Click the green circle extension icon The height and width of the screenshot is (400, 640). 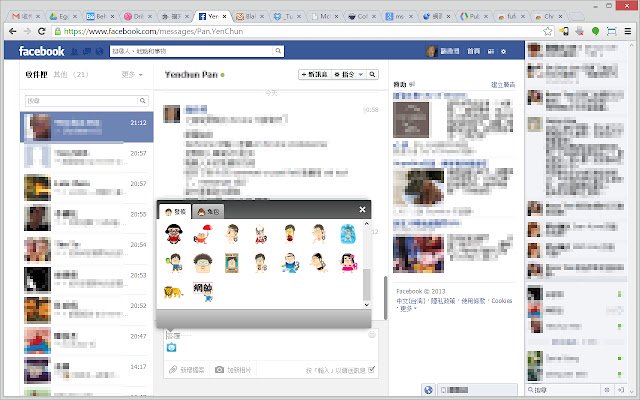click(x=596, y=31)
